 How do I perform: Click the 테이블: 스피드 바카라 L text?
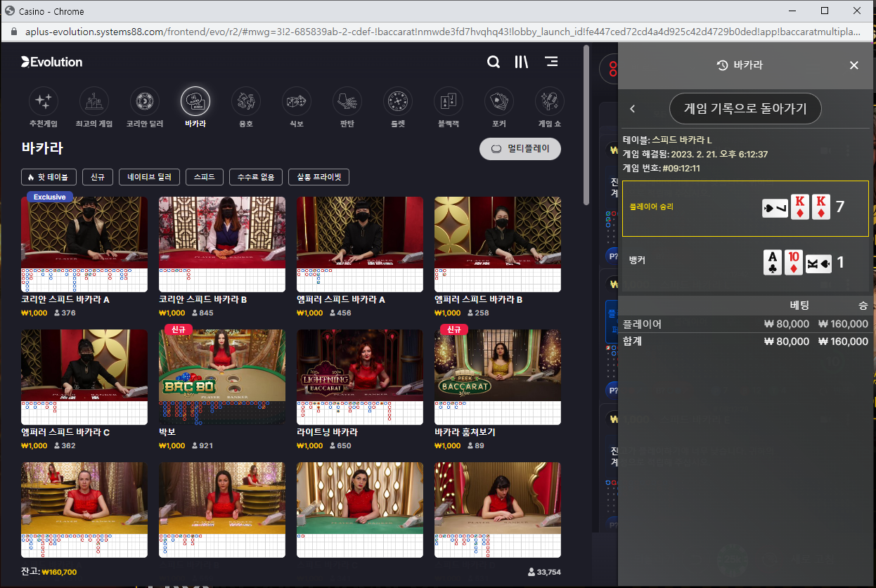667,140
